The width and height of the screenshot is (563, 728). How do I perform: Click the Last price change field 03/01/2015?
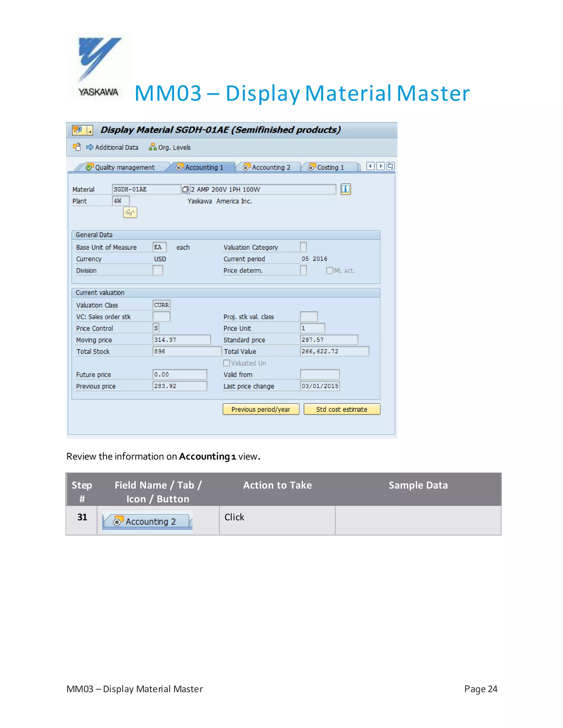320,386
